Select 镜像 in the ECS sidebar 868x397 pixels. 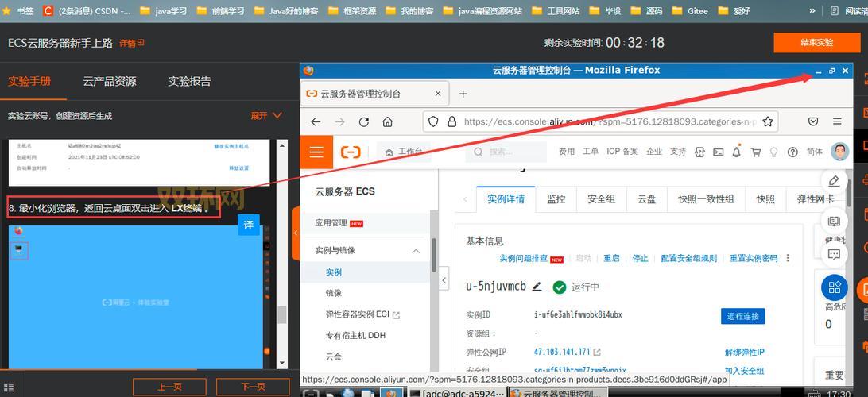tap(334, 293)
